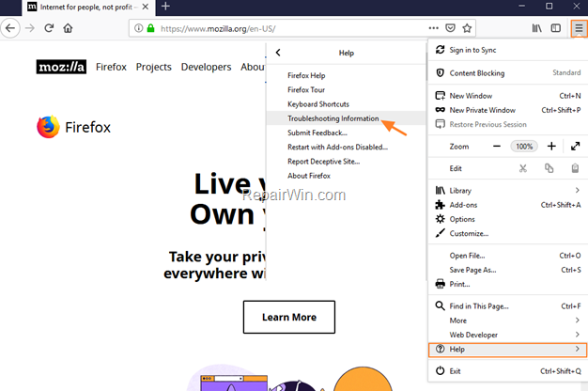This screenshot has height=391, width=588.
Task: Zoom out with the minus button
Action: point(497,147)
